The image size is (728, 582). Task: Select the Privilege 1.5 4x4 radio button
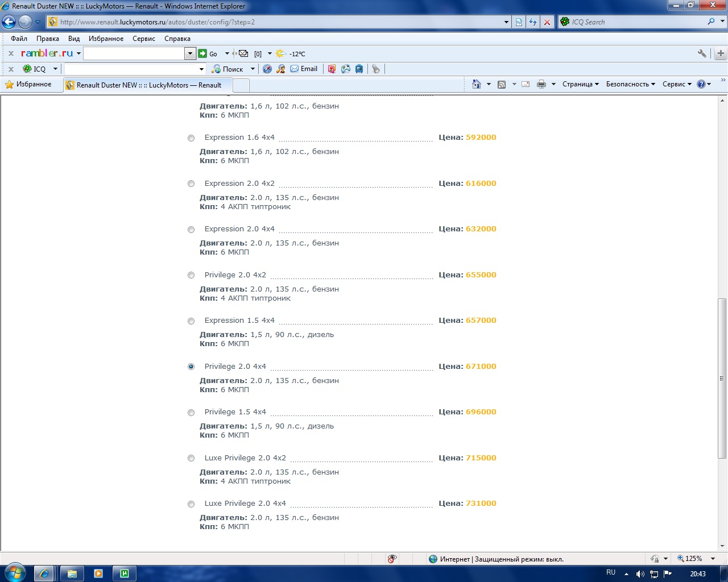tap(191, 413)
